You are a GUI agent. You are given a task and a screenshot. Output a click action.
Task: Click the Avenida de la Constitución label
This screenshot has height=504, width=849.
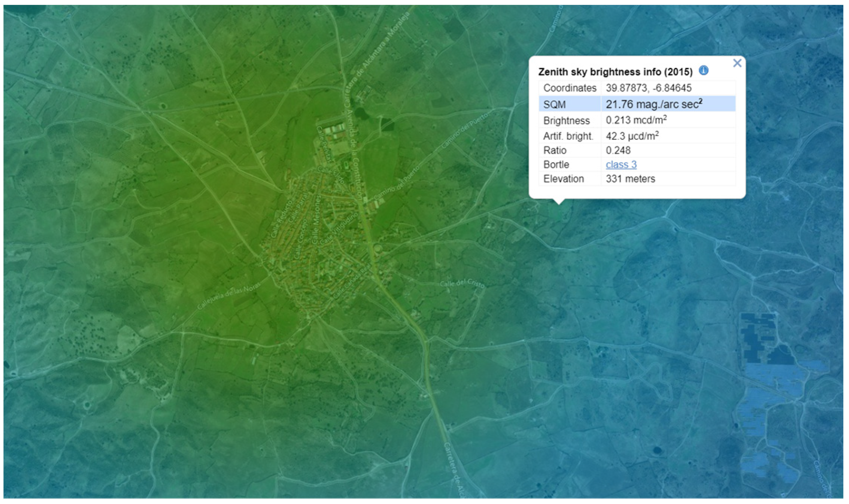click(354, 154)
